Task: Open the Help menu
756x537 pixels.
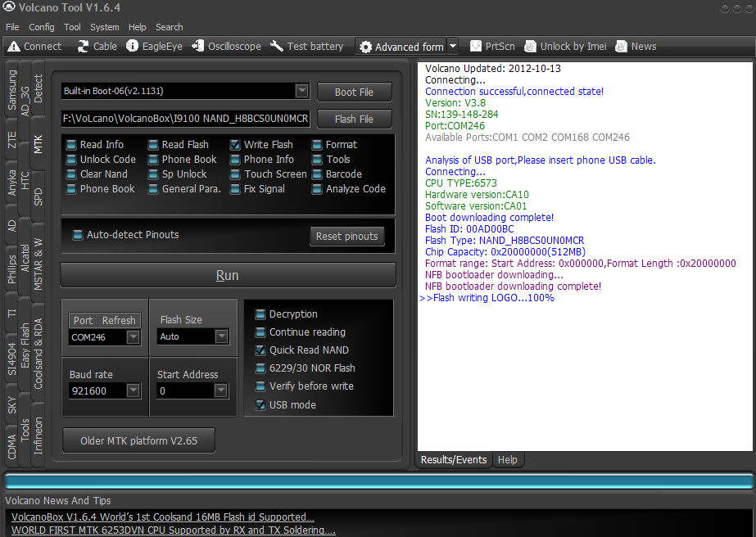Action: [x=138, y=27]
